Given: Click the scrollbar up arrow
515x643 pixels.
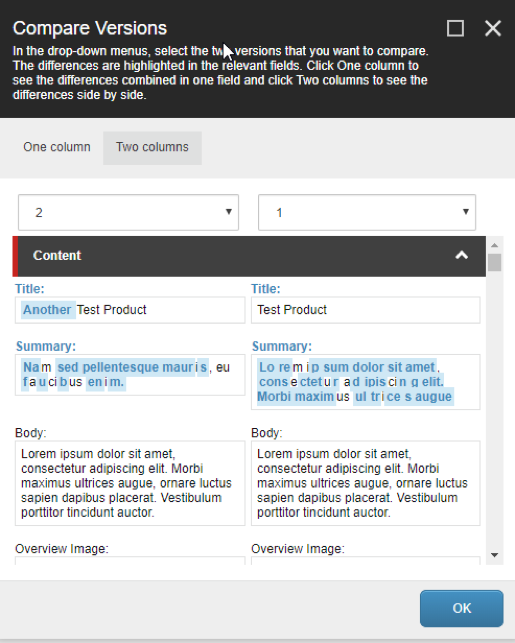Looking at the screenshot, I should (494, 245).
